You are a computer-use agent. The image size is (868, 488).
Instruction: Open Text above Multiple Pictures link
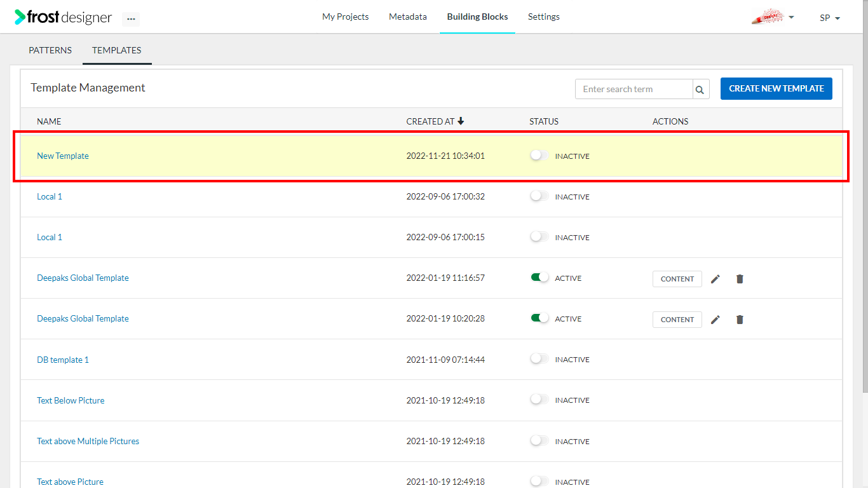pos(88,441)
